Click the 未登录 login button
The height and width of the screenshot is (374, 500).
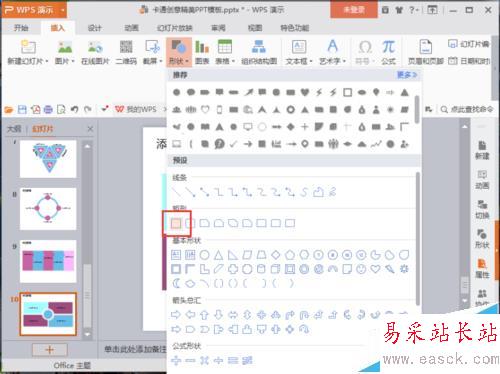coord(354,10)
